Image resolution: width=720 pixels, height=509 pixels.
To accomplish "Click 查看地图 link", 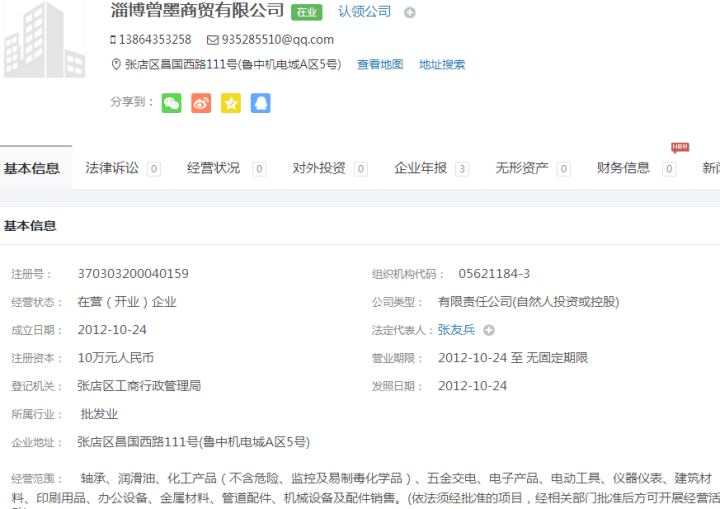I will point(380,64).
